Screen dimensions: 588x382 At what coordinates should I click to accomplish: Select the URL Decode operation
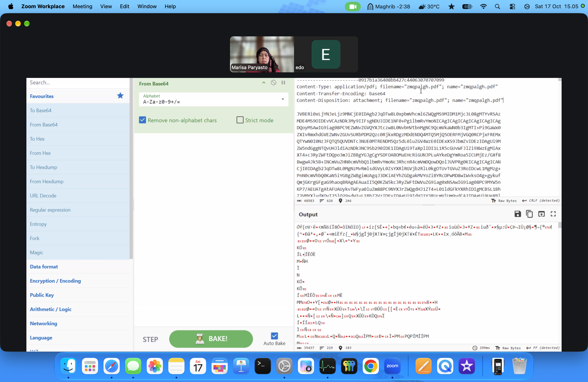pyautogui.click(x=78, y=195)
